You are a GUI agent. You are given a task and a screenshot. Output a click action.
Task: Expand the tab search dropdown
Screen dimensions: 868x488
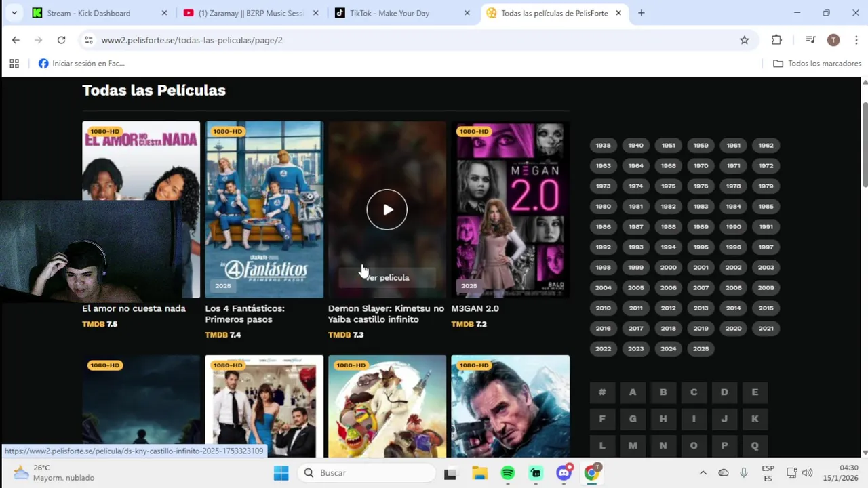(x=14, y=13)
